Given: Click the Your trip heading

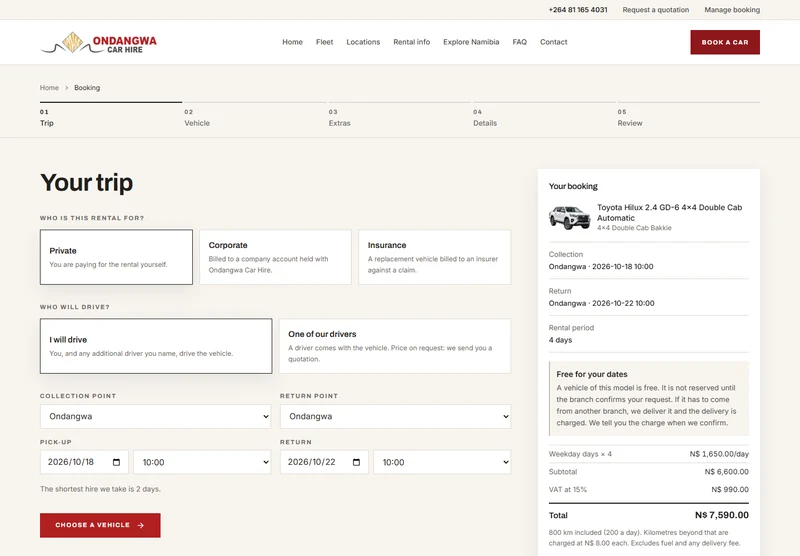Looking at the screenshot, I should pyautogui.click(x=87, y=183).
